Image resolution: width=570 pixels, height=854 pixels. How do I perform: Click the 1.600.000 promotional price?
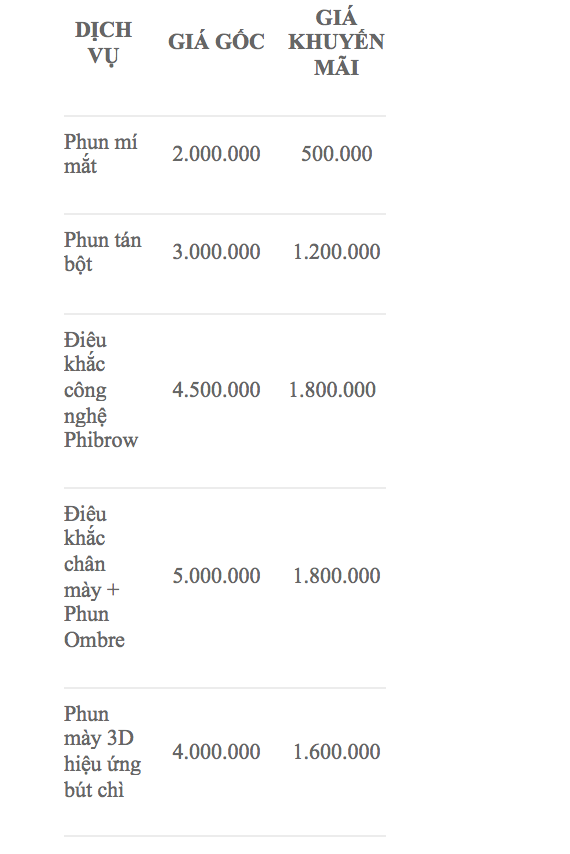[x=336, y=752]
